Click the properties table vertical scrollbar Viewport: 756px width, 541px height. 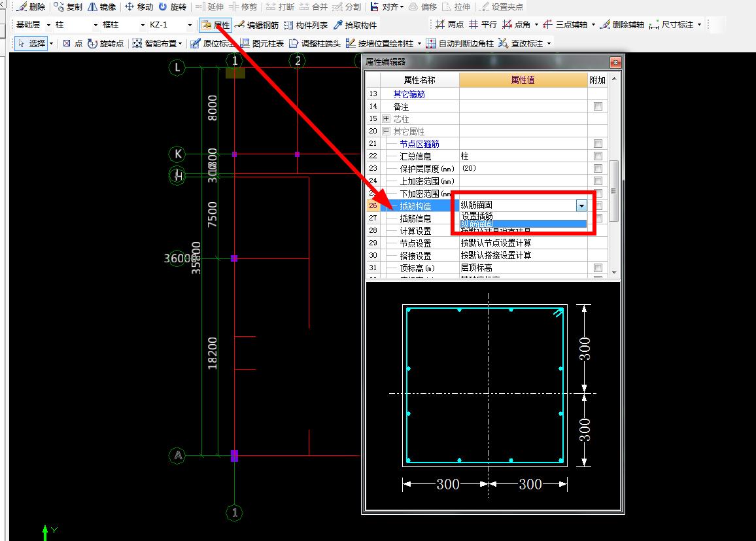614,190
